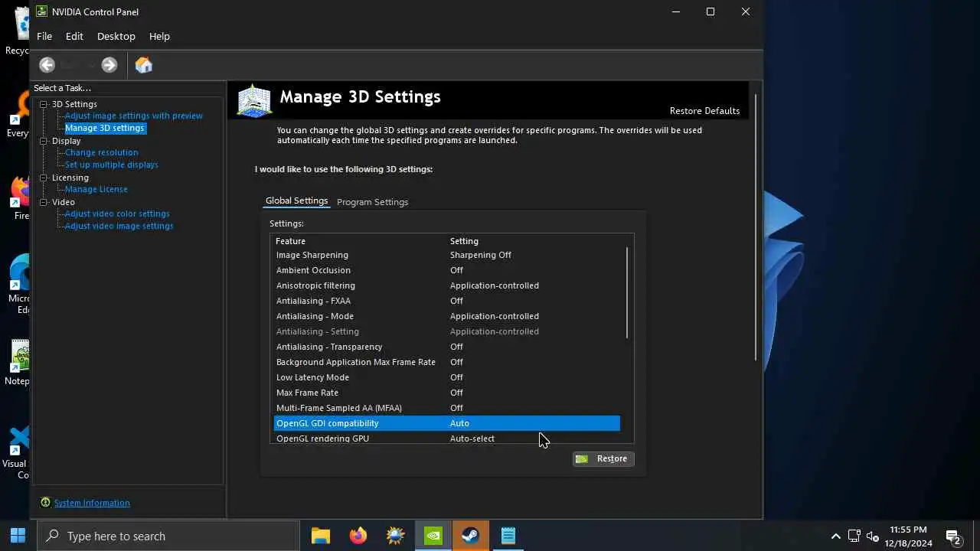
Task: Open Adjust video image settings
Action: click(x=119, y=226)
